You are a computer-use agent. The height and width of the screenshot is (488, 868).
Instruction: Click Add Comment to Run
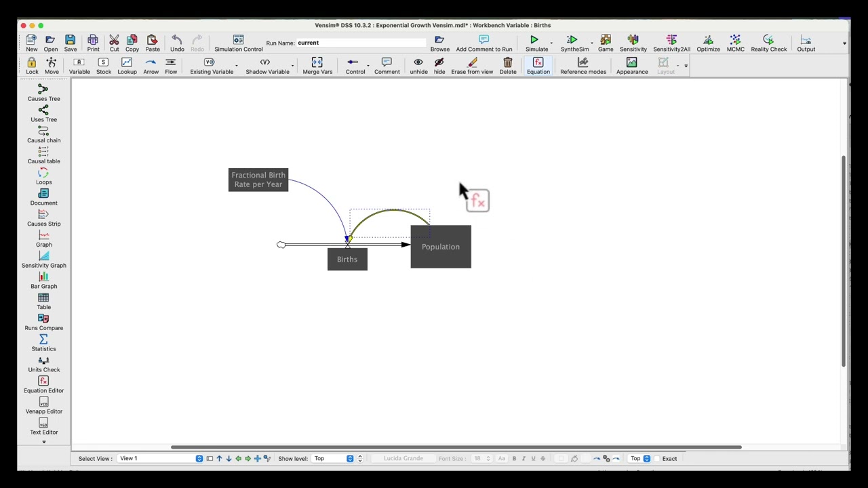[484, 43]
